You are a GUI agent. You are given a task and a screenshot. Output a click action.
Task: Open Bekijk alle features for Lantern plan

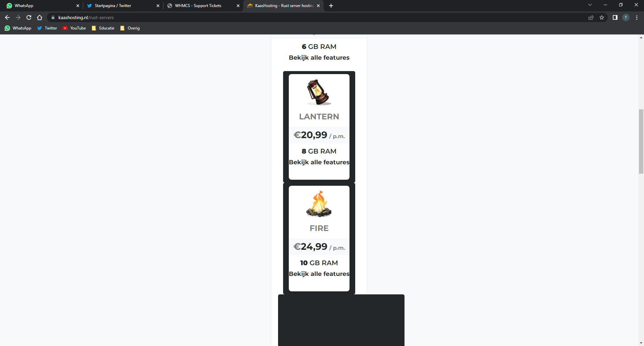(x=319, y=162)
